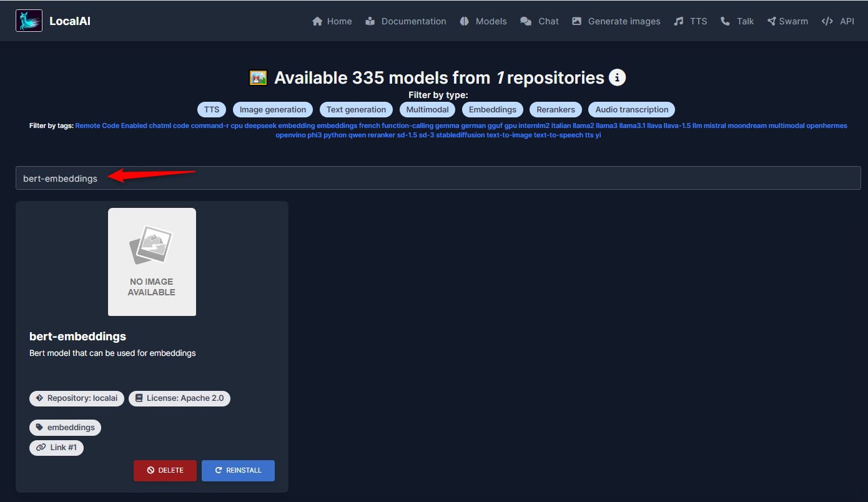The image size is (868, 502).
Task: Select the Multimodal type filter pill
Action: coord(427,110)
